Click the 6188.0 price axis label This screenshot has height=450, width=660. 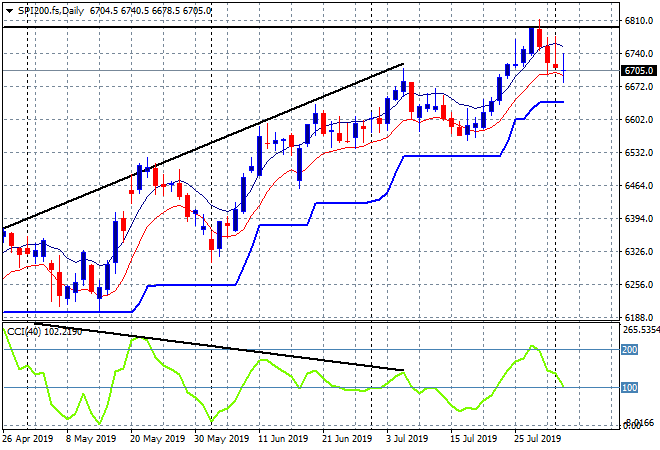coord(639,317)
